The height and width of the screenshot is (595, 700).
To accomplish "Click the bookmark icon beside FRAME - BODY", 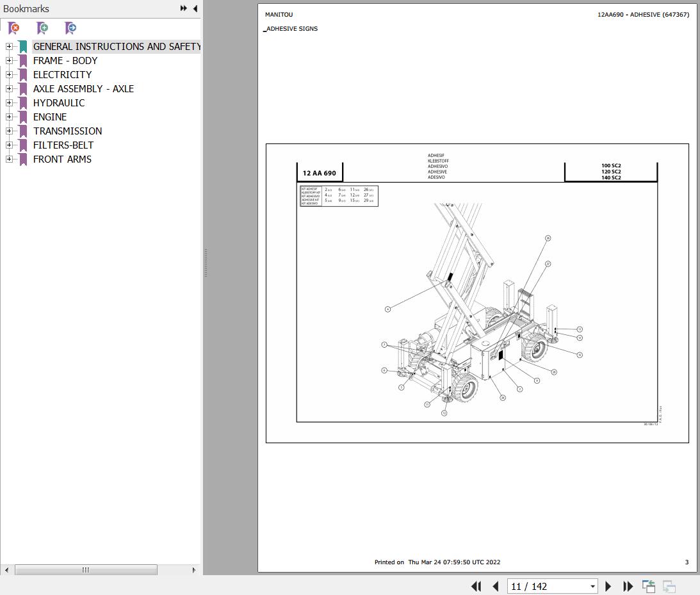I will 23,61.
